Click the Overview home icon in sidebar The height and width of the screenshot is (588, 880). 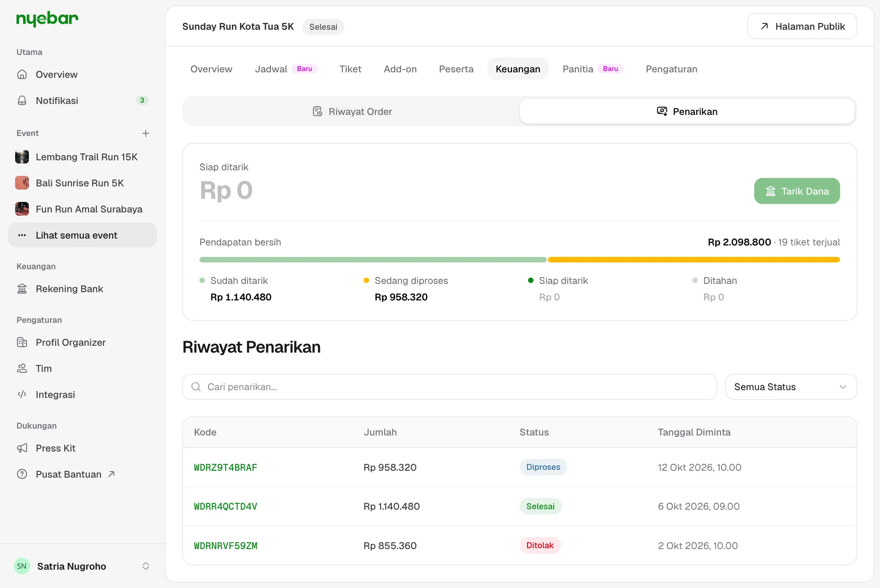22,74
